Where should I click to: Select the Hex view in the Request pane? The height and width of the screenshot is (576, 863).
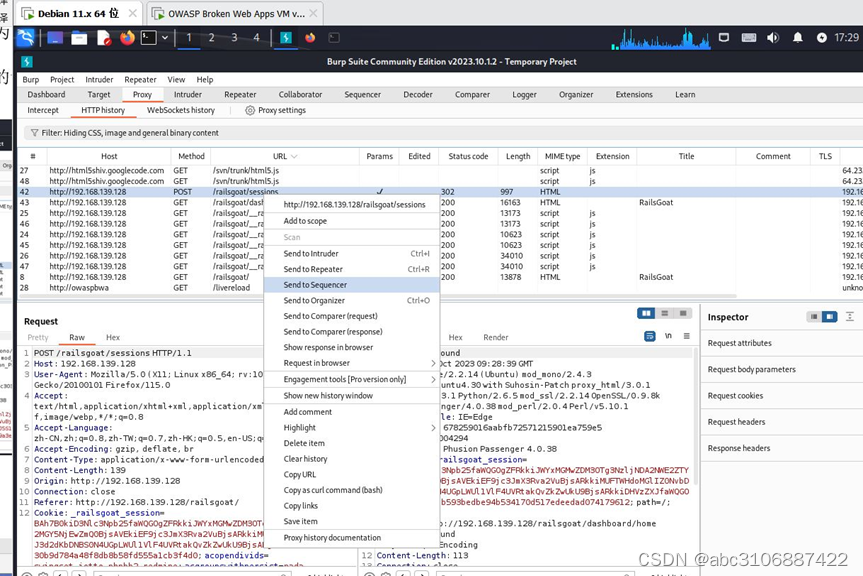click(x=113, y=337)
